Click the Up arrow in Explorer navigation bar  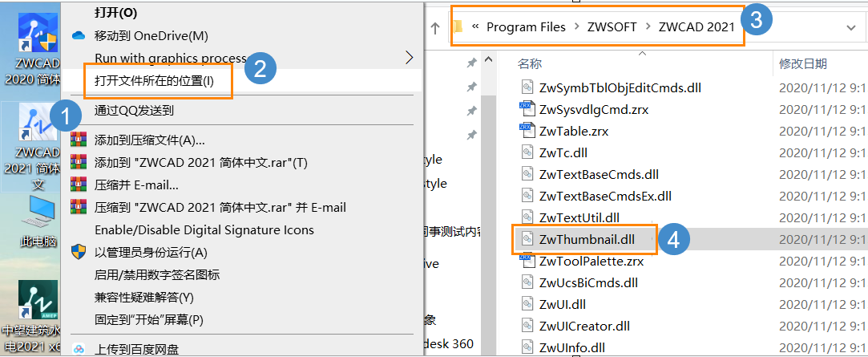coord(436,27)
